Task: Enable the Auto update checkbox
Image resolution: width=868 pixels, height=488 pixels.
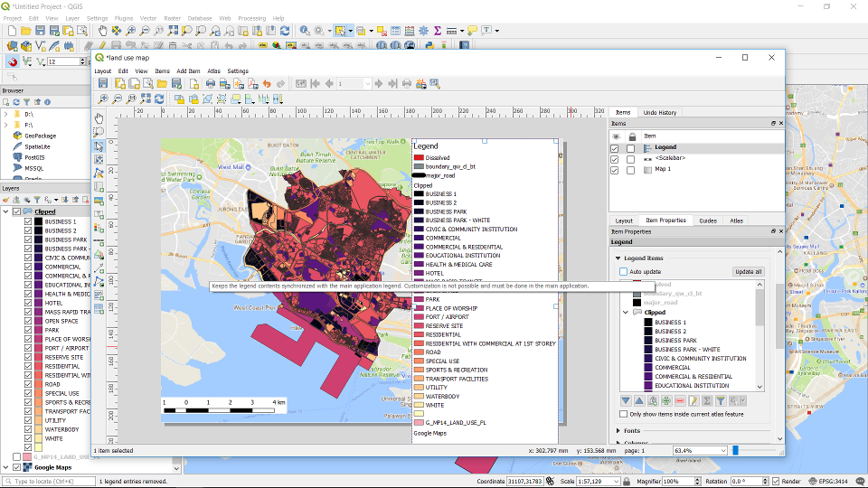Action: click(623, 272)
